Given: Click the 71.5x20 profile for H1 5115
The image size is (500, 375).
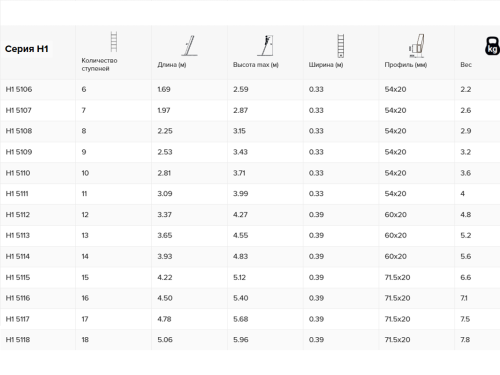Looking at the screenshot, I should click(x=397, y=277).
